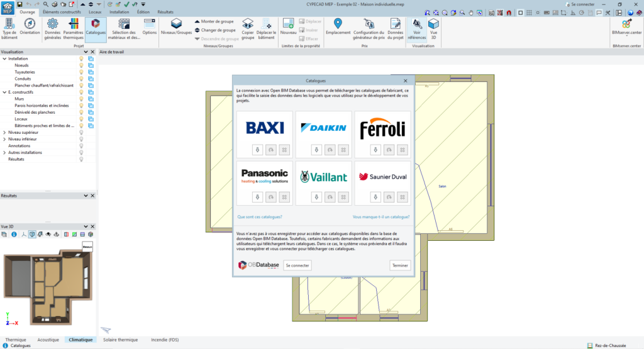Open Vue 3D from ribbon
Image resolution: width=644 pixels, height=349 pixels.
[x=433, y=29]
